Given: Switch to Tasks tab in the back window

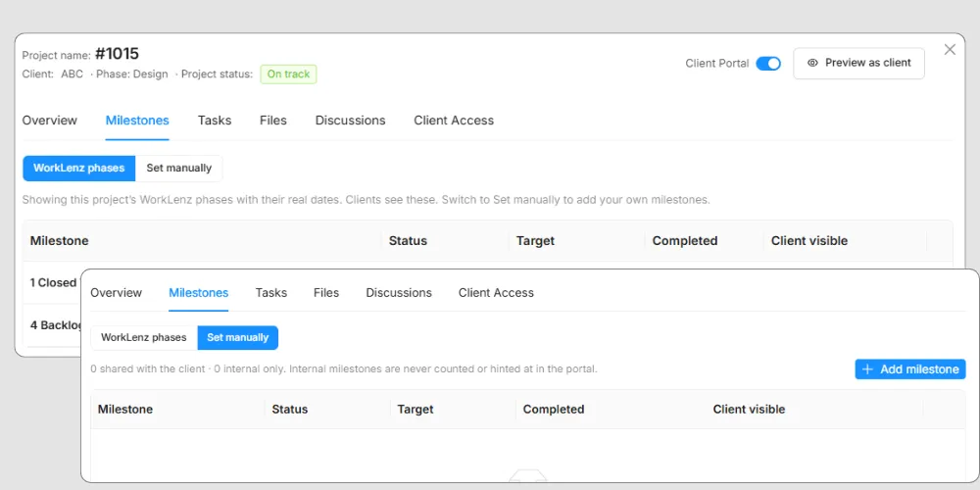Looking at the screenshot, I should pos(215,121).
